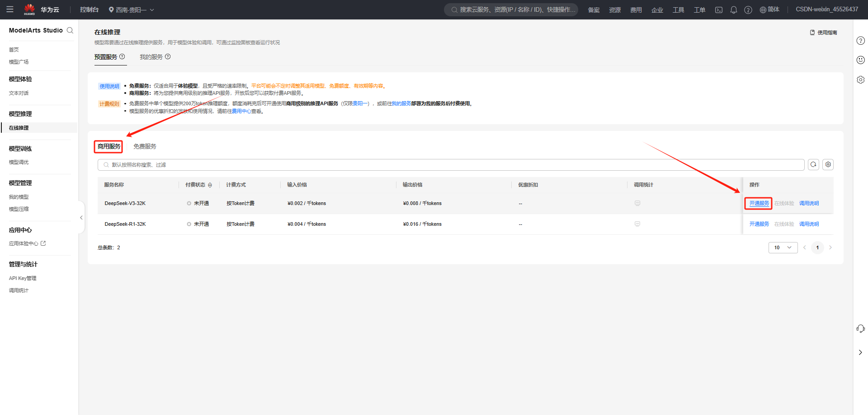This screenshot has width=868, height=415.
Task: Open the account menu CSDN-weixin_45526437
Action: [827, 9]
